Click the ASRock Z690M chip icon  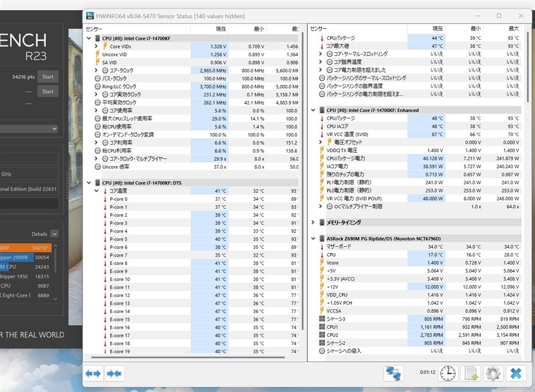click(322, 239)
